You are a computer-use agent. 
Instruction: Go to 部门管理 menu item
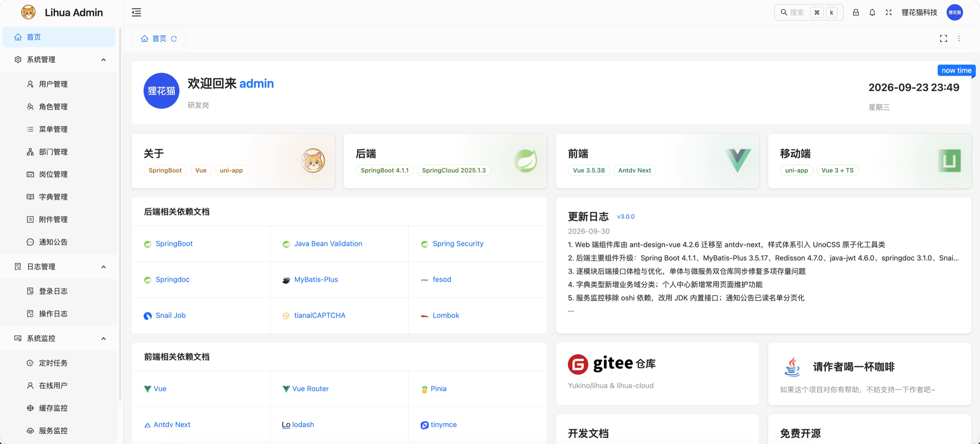point(59,152)
